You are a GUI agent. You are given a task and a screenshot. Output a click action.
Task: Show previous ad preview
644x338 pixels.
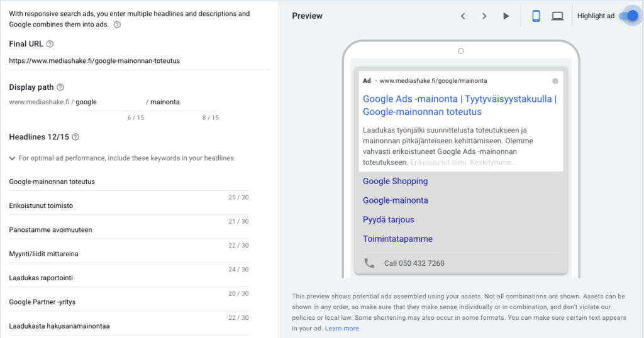(x=463, y=16)
